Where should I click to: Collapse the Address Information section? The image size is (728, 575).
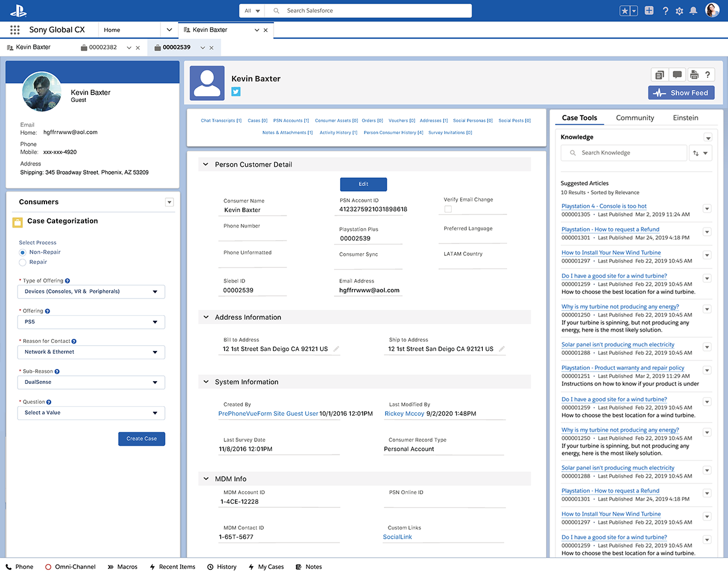coord(206,317)
